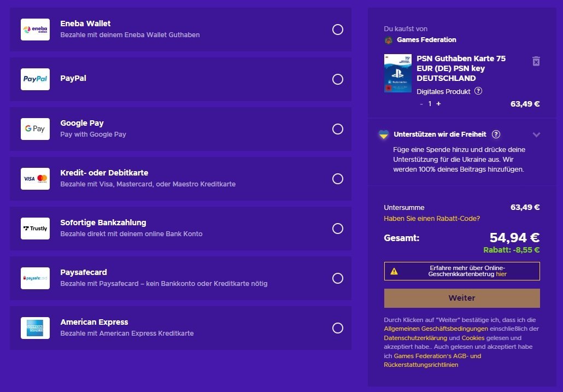Click Eneba Wallet payment title

click(x=85, y=24)
